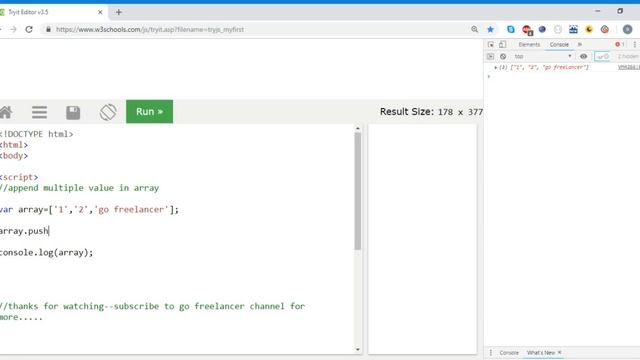Go forward in browser history

pyautogui.click(x=13, y=29)
